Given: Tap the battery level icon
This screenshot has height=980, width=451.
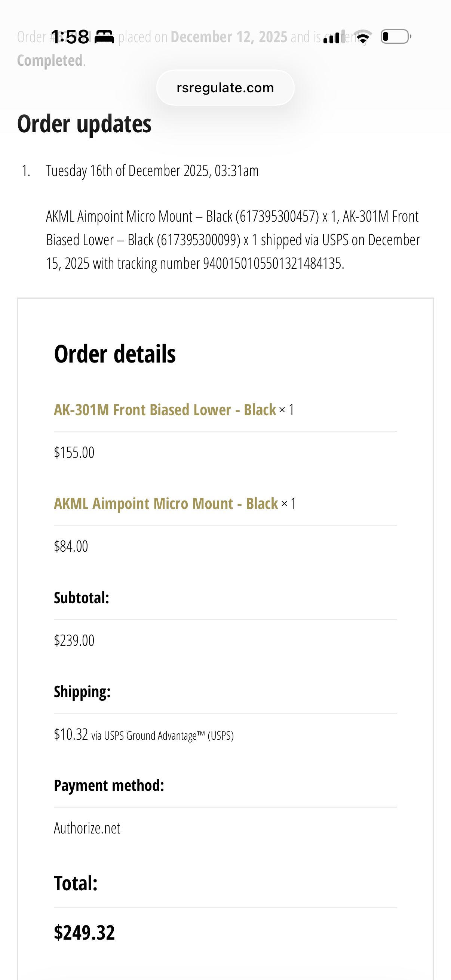Looking at the screenshot, I should click(395, 37).
